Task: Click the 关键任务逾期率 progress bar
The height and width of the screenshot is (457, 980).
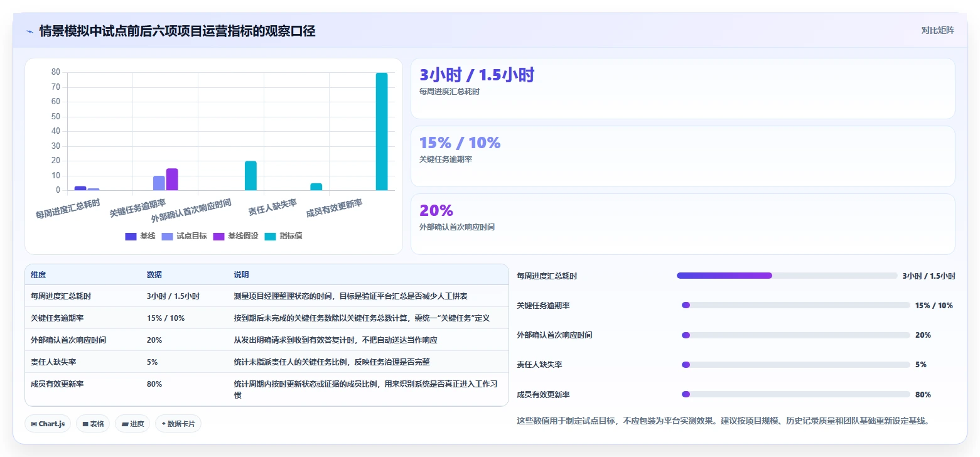Action: pos(796,305)
